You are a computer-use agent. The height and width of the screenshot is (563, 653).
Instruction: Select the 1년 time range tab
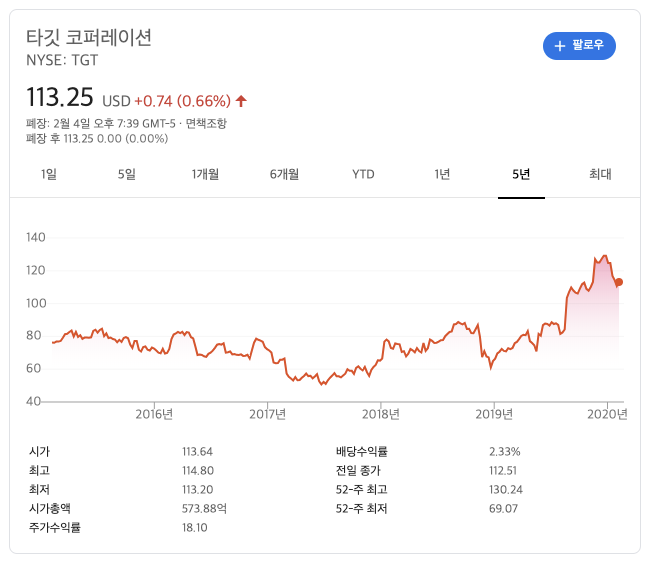[x=442, y=174]
